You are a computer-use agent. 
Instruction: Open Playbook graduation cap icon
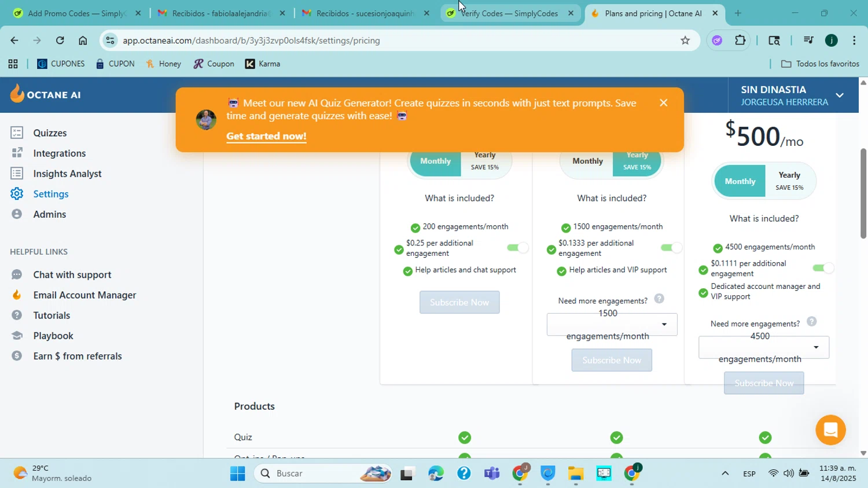click(17, 335)
